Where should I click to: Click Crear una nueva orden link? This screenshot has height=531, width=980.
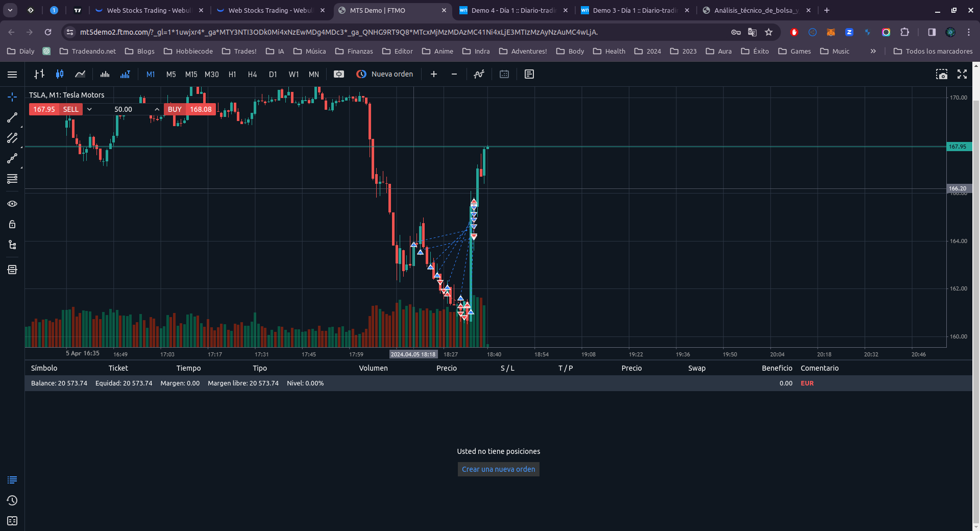pos(498,469)
